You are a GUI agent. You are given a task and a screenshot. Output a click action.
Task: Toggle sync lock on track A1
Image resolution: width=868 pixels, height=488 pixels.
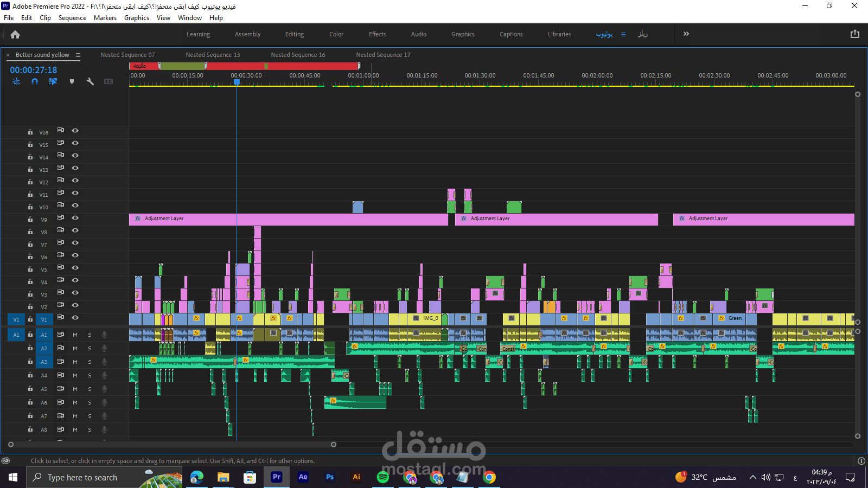[x=61, y=335]
